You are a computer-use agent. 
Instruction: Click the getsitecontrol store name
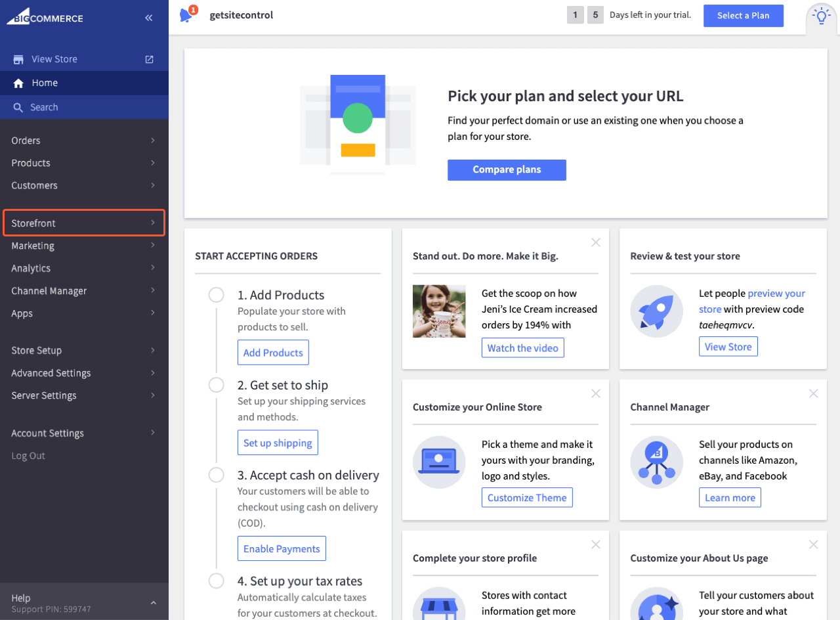241,15
